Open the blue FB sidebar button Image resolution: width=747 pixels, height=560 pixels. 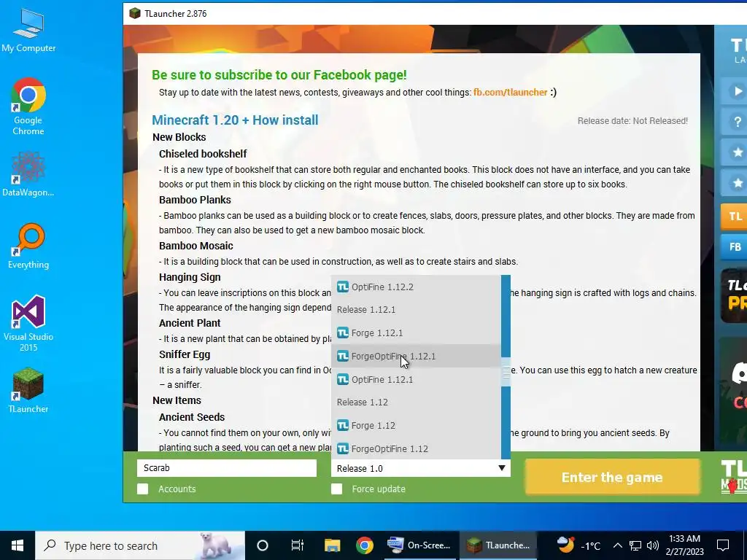[x=735, y=246]
